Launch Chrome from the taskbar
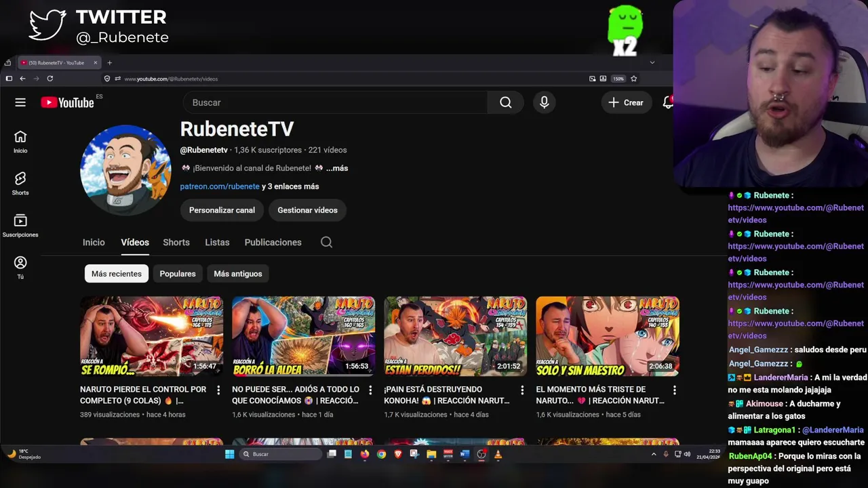This screenshot has width=868, height=488. [x=381, y=454]
